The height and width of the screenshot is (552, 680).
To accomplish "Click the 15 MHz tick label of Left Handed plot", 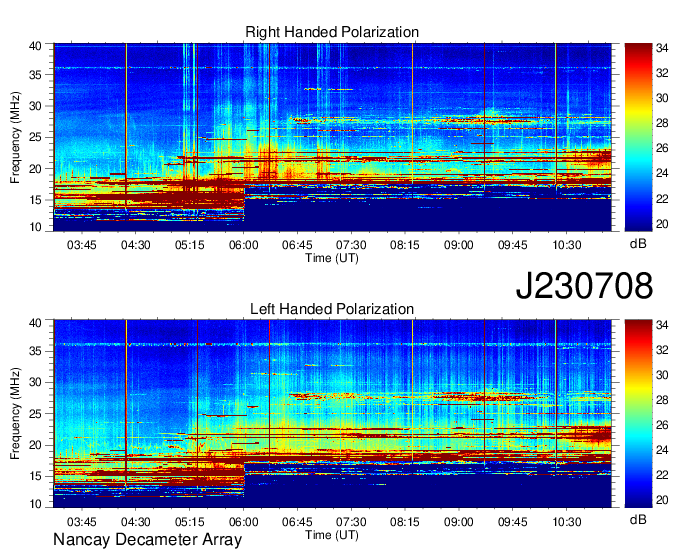I will pyautogui.click(x=35, y=476).
